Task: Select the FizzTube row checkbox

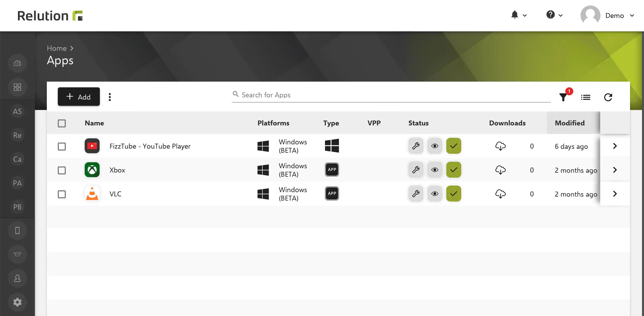Action: 62,146
